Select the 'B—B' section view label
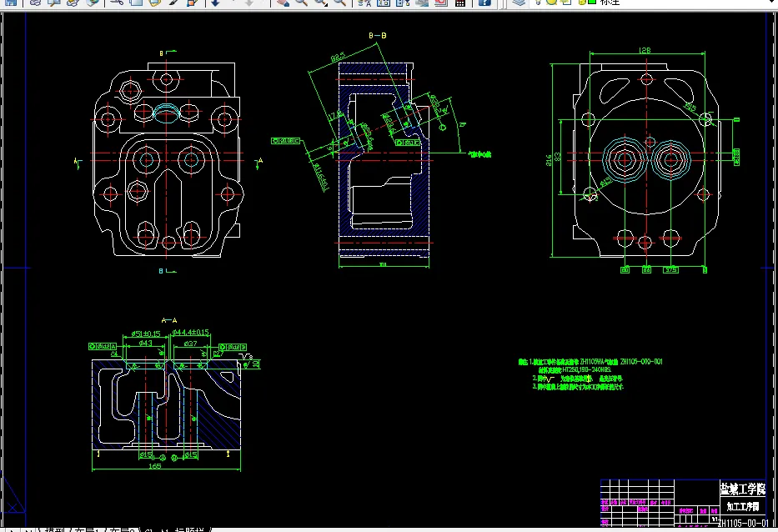Viewport: 778px width, 532px height. click(x=378, y=35)
